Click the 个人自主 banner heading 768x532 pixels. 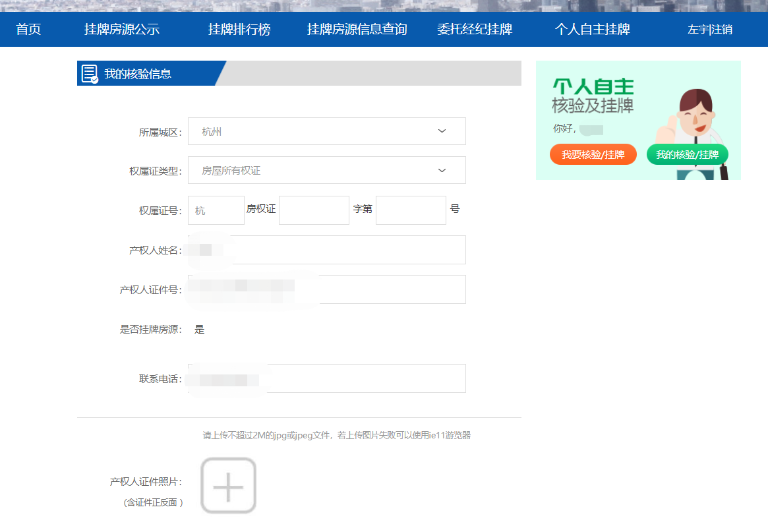coord(593,87)
